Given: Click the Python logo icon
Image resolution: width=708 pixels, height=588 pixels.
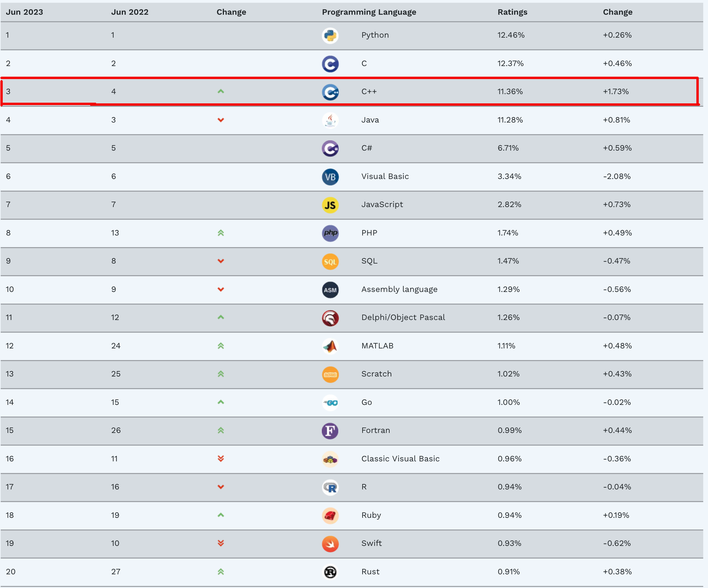Looking at the screenshot, I should click(x=330, y=36).
